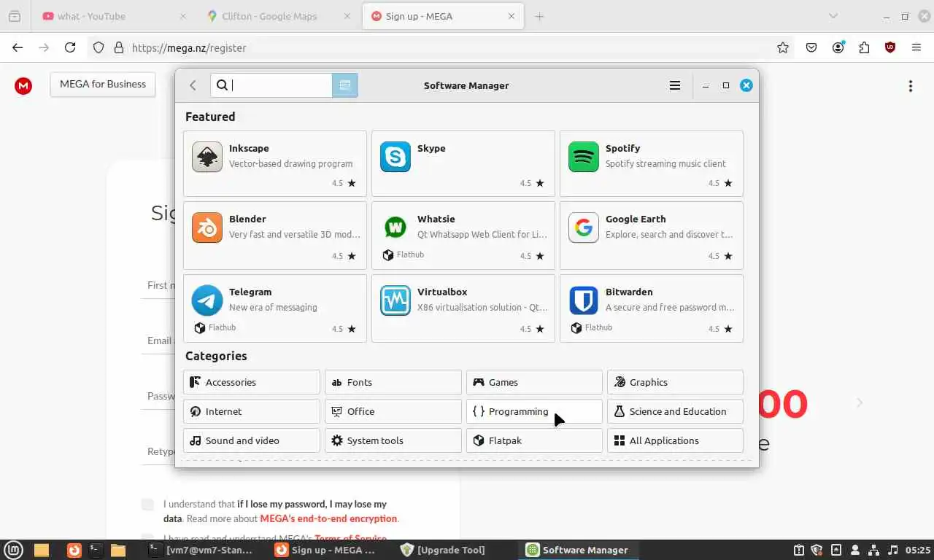This screenshot has height=560, width=934.
Task: Browse the Graphics category
Action: pos(675,382)
